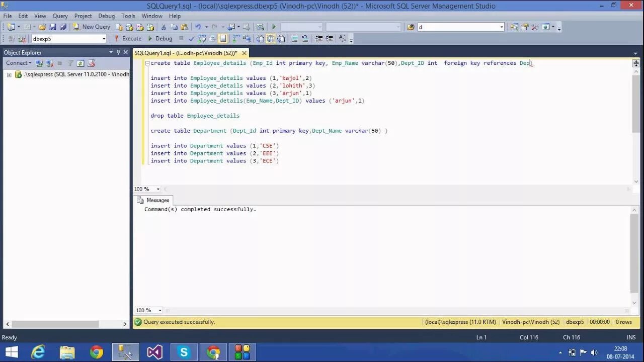Toggle IntelliSense Enabled icon
This screenshot has height=362, width=644.
pyautogui.click(x=223, y=38)
